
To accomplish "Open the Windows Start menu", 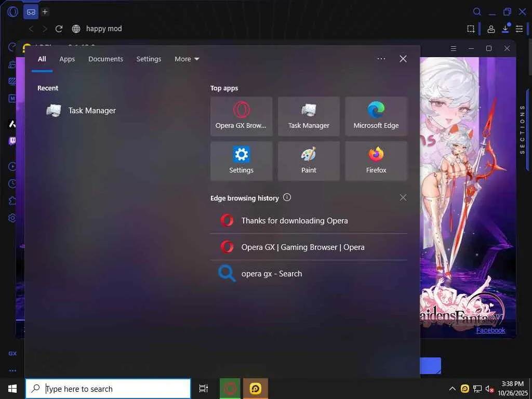I will click(x=12, y=389).
